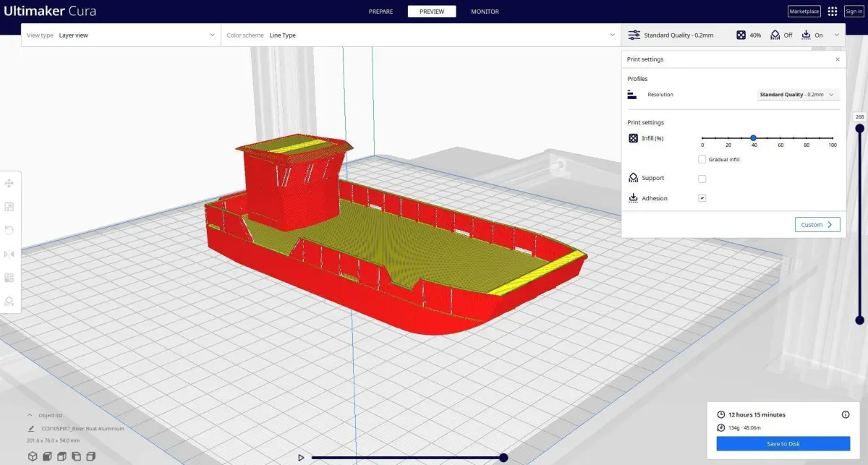Viewport: 868px width, 465px height.
Task: Switch to front view cube icon
Action: (47, 456)
